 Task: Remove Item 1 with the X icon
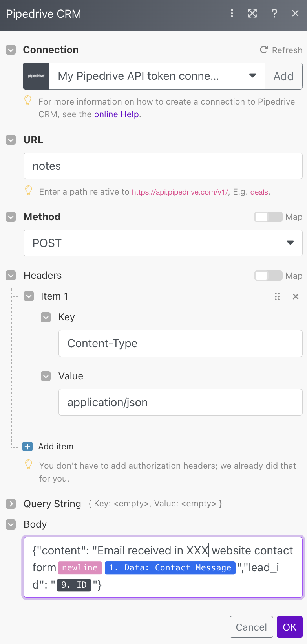pos(296,296)
